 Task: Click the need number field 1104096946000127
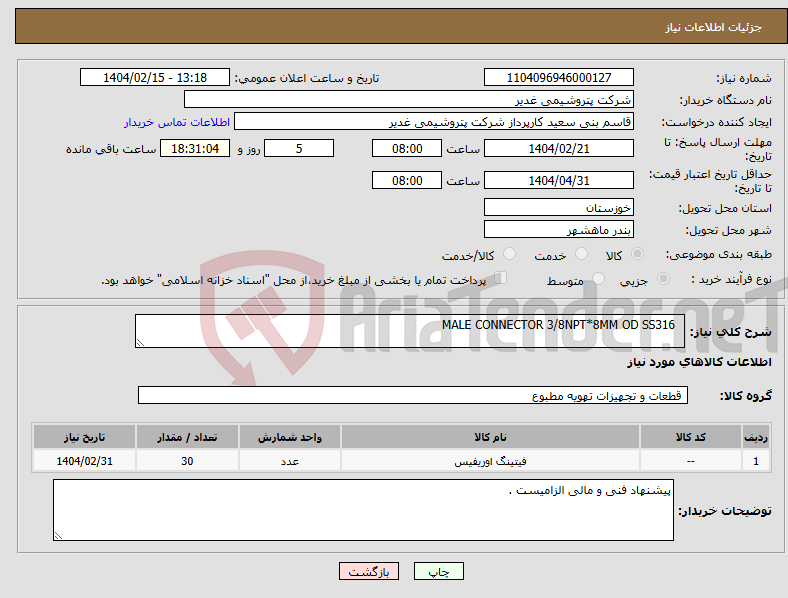coord(559,77)
